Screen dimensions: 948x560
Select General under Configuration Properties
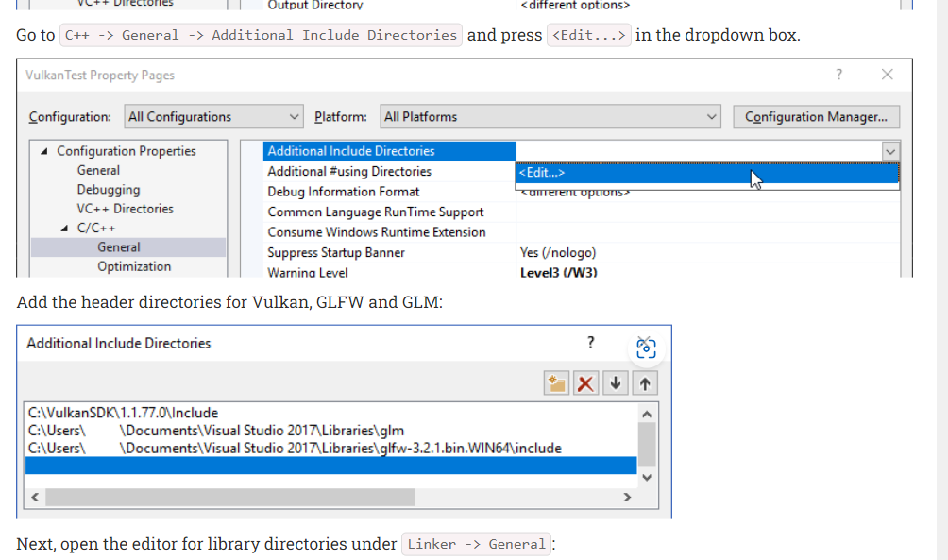98,171
